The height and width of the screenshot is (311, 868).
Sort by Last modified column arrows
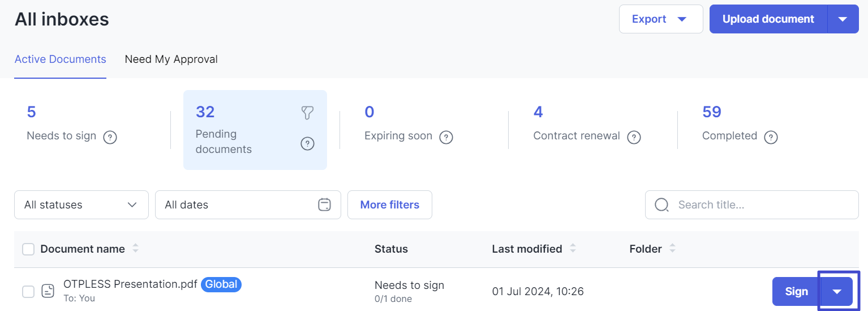(573, 248)
